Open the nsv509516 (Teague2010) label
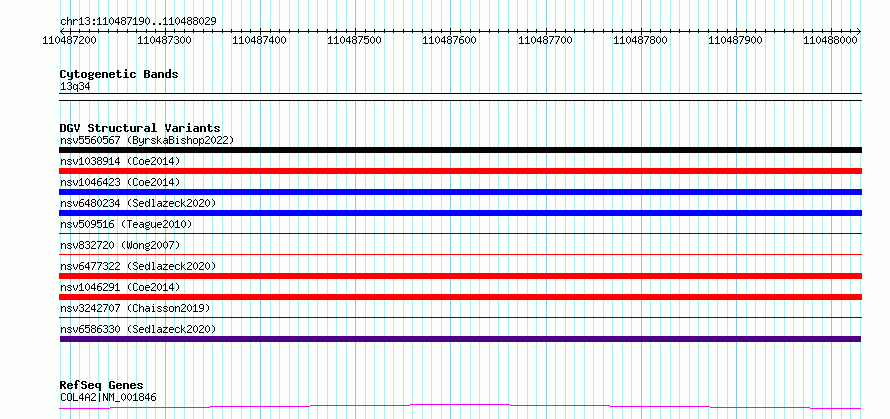The image size is (890, 419). [x=126, y=224]
